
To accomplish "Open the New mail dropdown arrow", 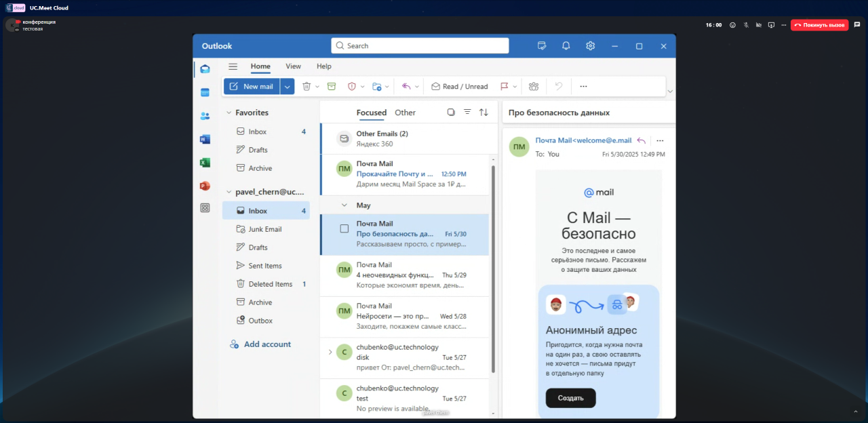I will 288,86.
